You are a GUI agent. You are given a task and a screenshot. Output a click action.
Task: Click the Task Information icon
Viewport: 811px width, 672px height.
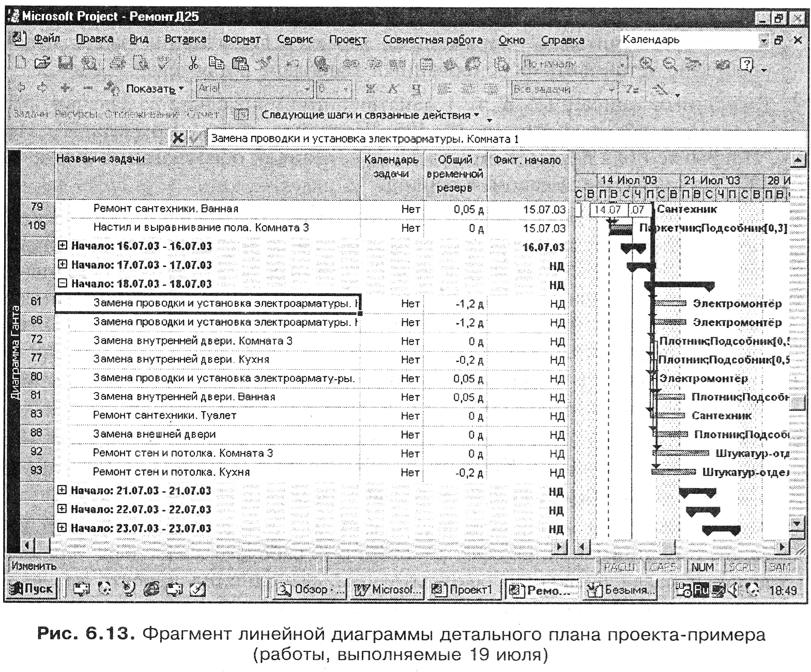click(426, 64)
